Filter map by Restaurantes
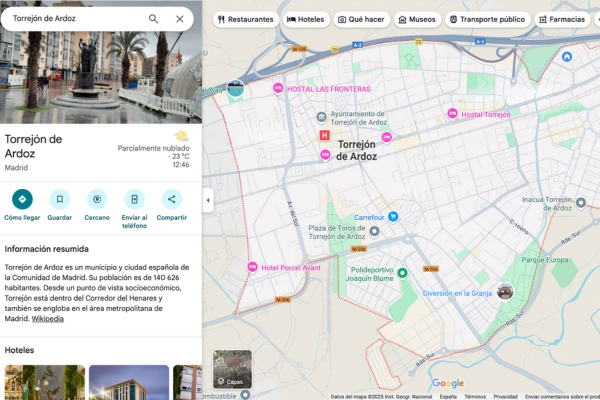Viewport: 600px width, 400px height. [x=246, y=19]
